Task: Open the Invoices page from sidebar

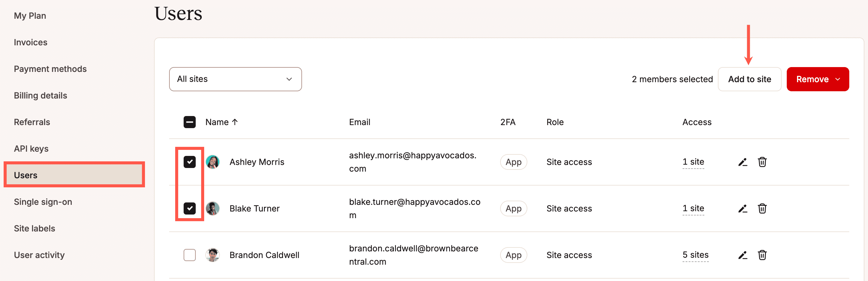Action: pyautogui.click(x=30, y=43)
